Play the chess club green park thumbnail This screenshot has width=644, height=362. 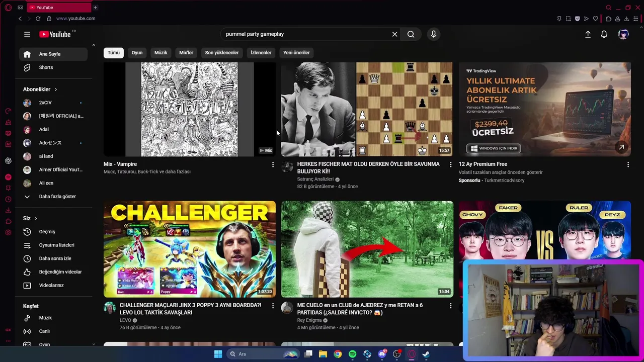tap(367, 249)
